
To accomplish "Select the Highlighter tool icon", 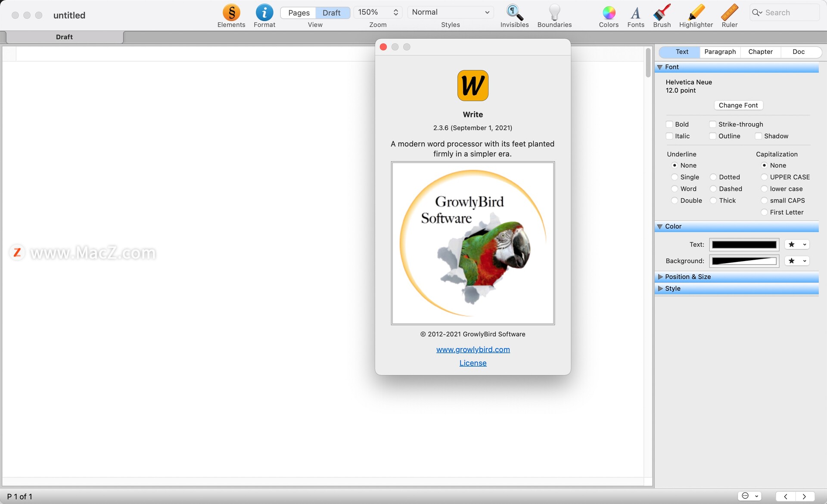I will 696,12.
